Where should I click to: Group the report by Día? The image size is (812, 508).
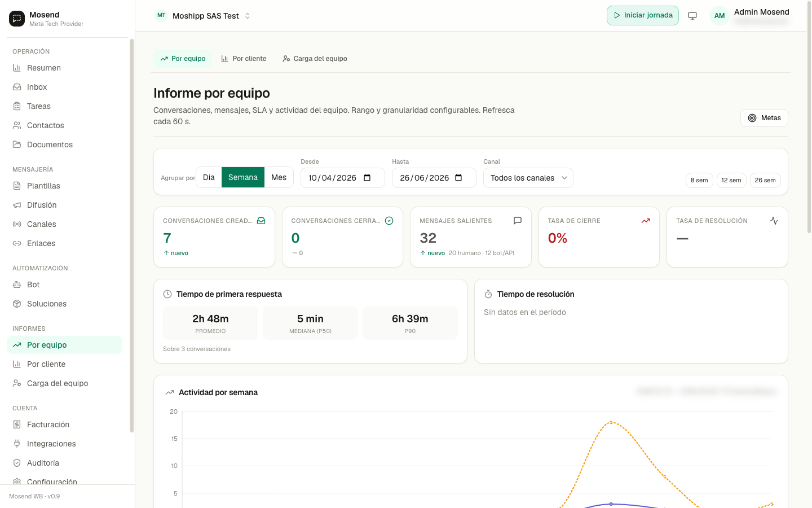tap(209, 177)
